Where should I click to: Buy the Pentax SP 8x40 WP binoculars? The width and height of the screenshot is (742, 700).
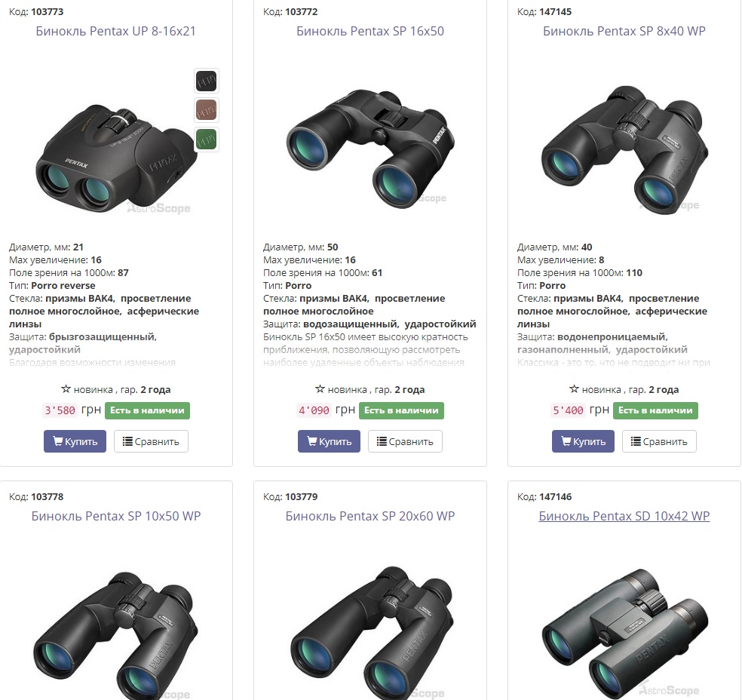point(583,441)
